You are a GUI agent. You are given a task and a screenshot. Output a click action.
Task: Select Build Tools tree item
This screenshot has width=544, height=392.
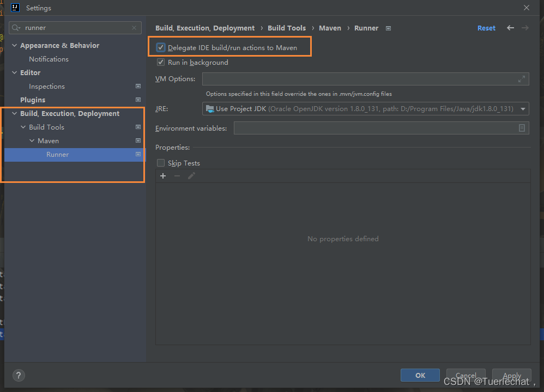46,127
